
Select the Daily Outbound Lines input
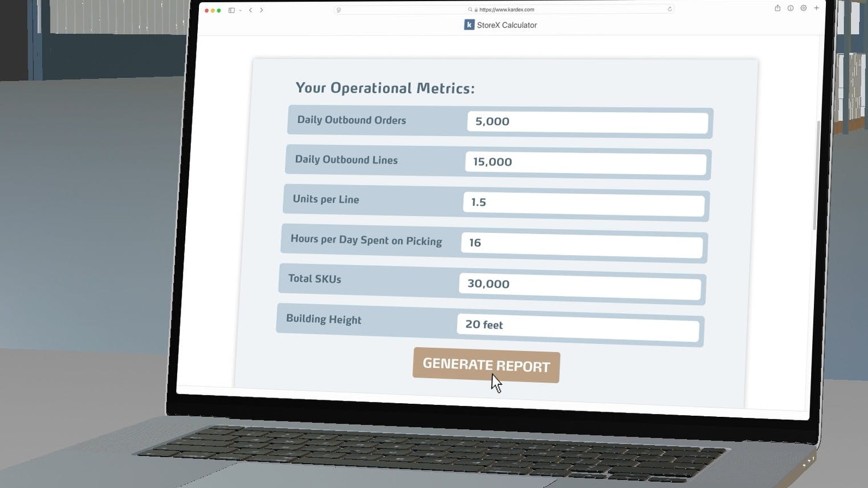[x=585, y=163]
